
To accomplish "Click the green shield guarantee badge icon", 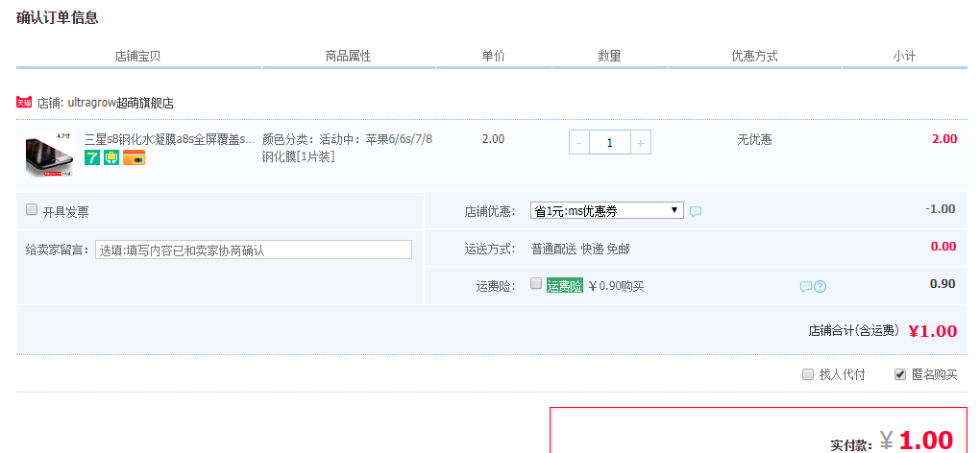I will point(111,157).
